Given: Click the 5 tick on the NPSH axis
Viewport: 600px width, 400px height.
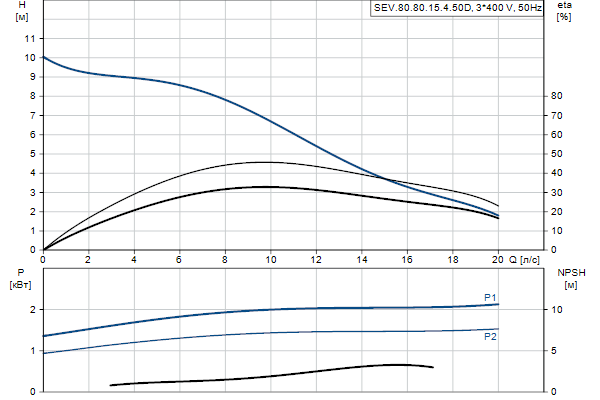Looking at the screenshot, I should pyautogui.click(x=555, y=351).
